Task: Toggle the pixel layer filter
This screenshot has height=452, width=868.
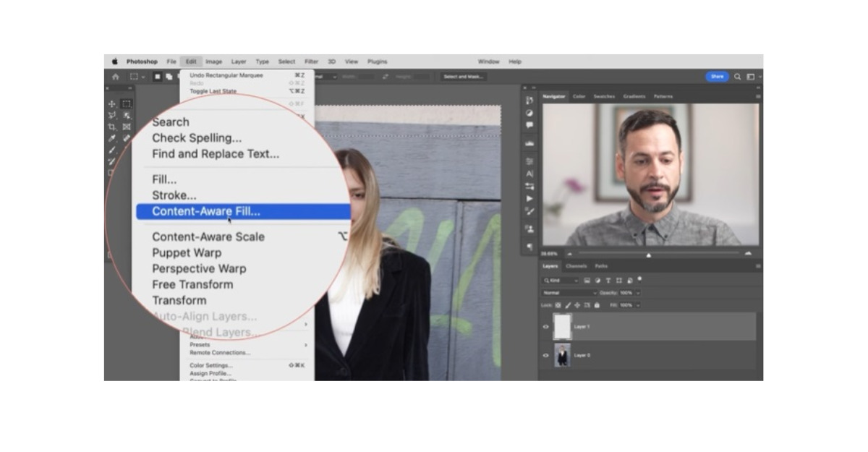Action: tap(587, 281)
